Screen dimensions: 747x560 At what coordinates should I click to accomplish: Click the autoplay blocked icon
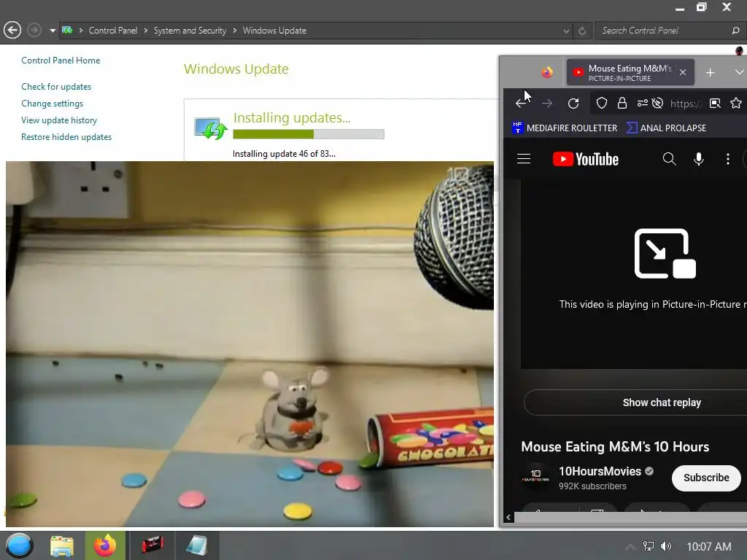point(657,104)
